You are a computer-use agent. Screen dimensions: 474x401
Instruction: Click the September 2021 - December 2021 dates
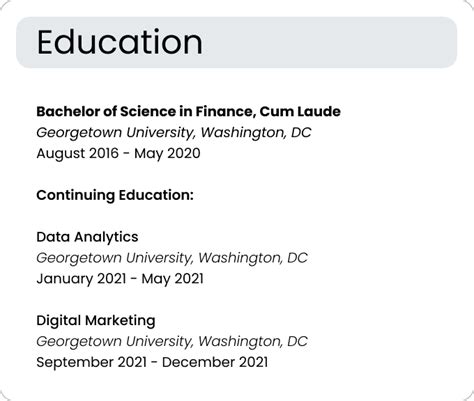[x=152, y=362]
